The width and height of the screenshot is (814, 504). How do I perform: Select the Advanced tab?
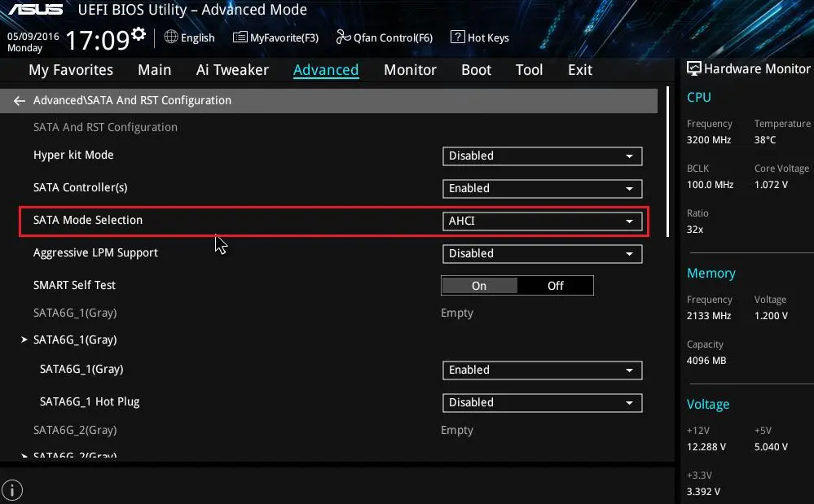[x=325, y=70]
